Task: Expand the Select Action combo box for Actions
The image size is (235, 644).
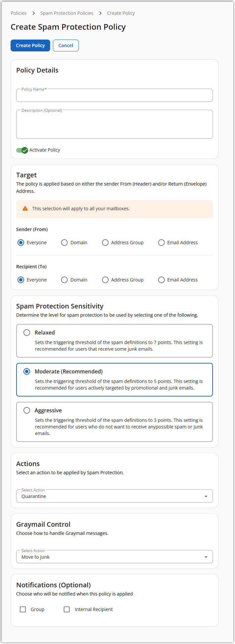Action: click(x=114, y=496)
